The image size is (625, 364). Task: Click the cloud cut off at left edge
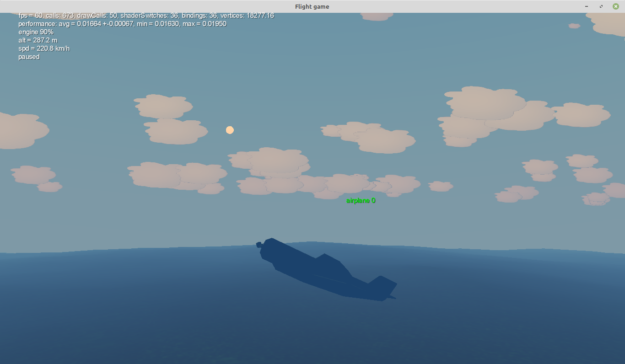tap(21, 130)
